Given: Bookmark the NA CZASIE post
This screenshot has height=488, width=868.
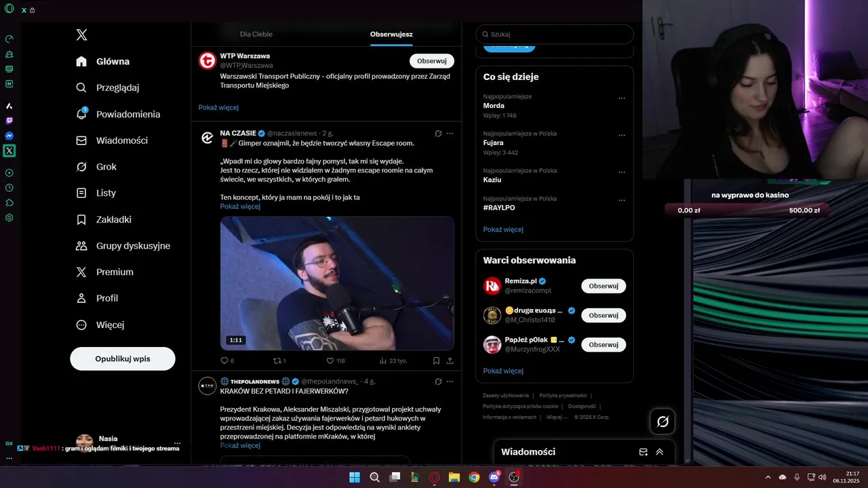Looking at the screenshot, I should [436, 361].
